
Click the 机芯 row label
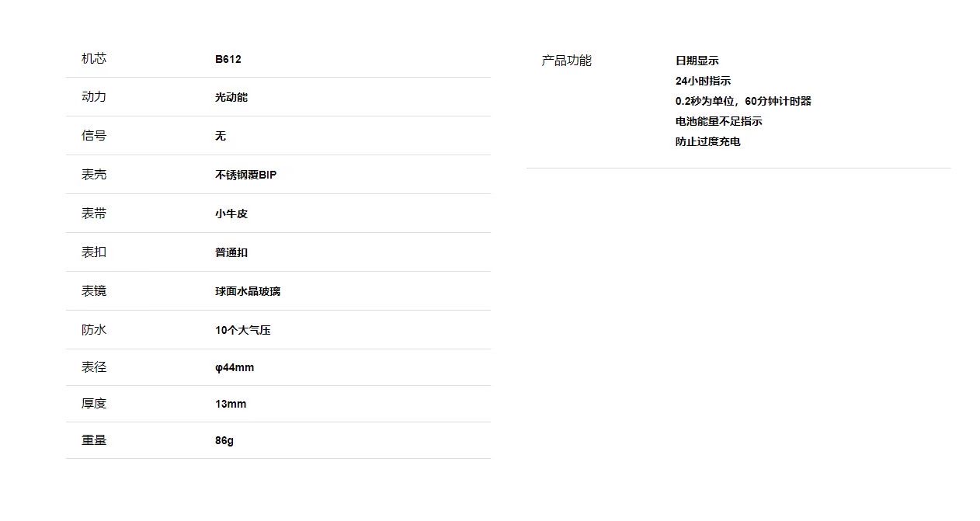(x=93, y=59)
